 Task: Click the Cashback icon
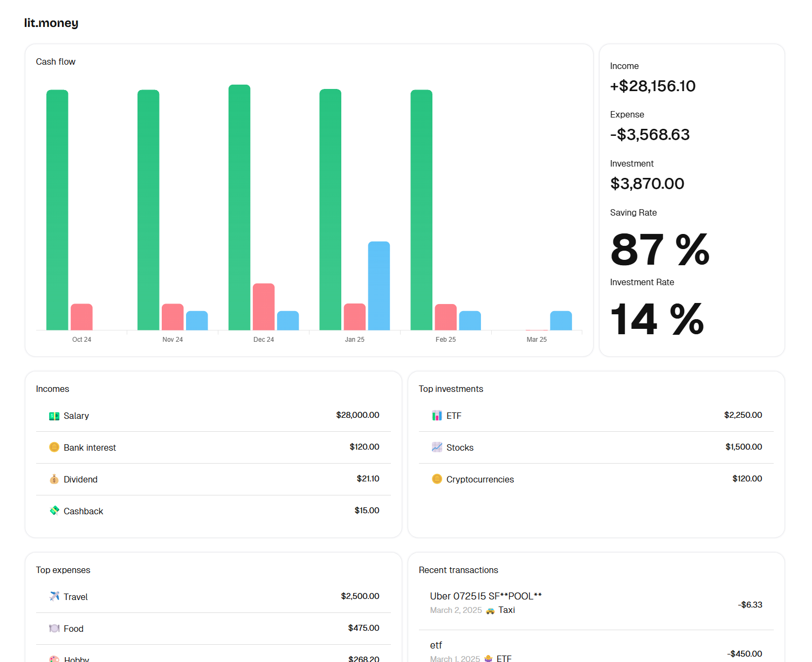tap(54, 511)
